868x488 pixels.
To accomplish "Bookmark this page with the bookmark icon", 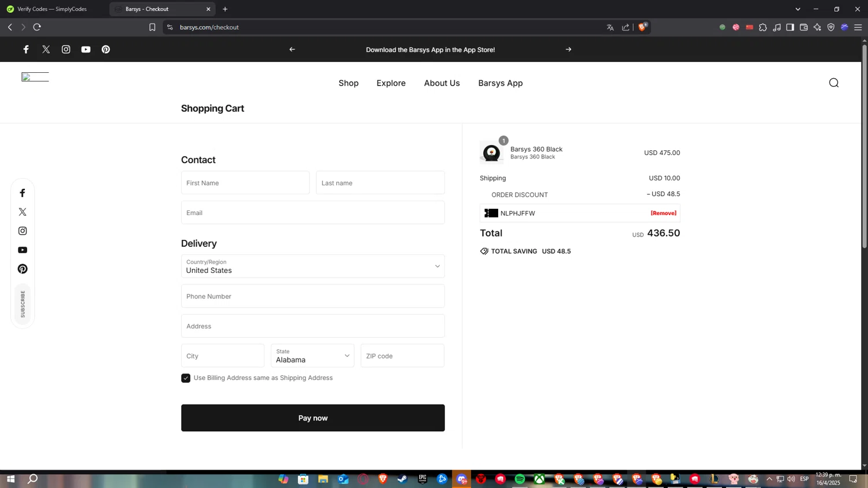I will [x=152, y=27].
